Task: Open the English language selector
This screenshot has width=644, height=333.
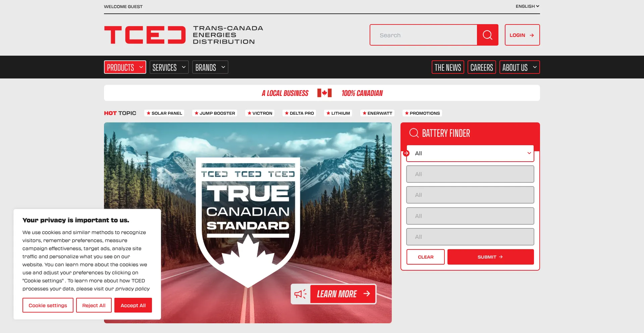Action: [528, 6]
